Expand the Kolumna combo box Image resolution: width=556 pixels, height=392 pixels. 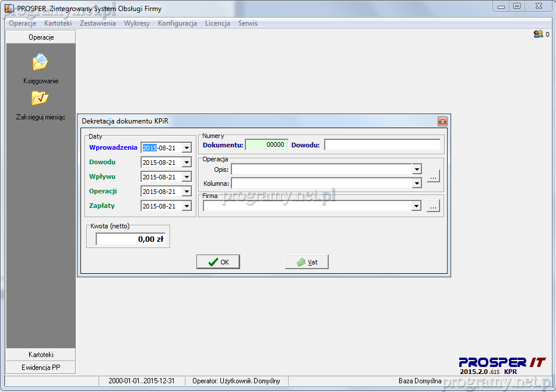coord(416,183)
